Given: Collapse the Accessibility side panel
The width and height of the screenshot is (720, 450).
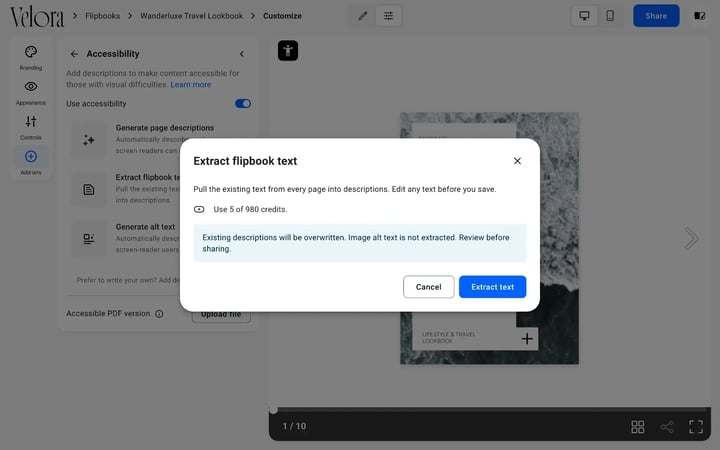Looking at the screenshot, I should point(242,54).
